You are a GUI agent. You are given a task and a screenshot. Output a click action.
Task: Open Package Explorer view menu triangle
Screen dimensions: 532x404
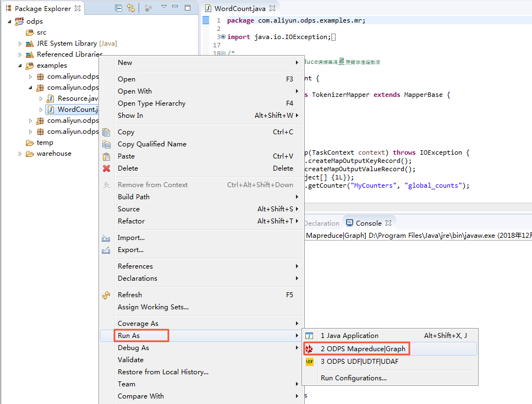pyautogui.click(x=164, y=7)
